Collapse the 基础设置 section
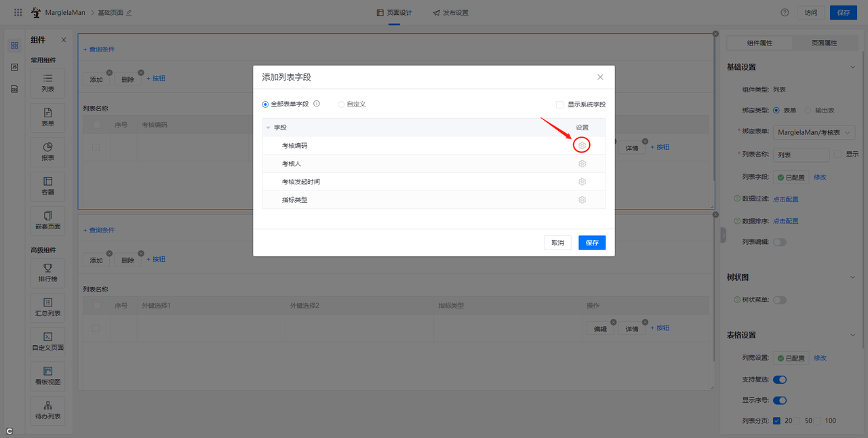This screenshot has width=868, height=438. coord(852,67)
